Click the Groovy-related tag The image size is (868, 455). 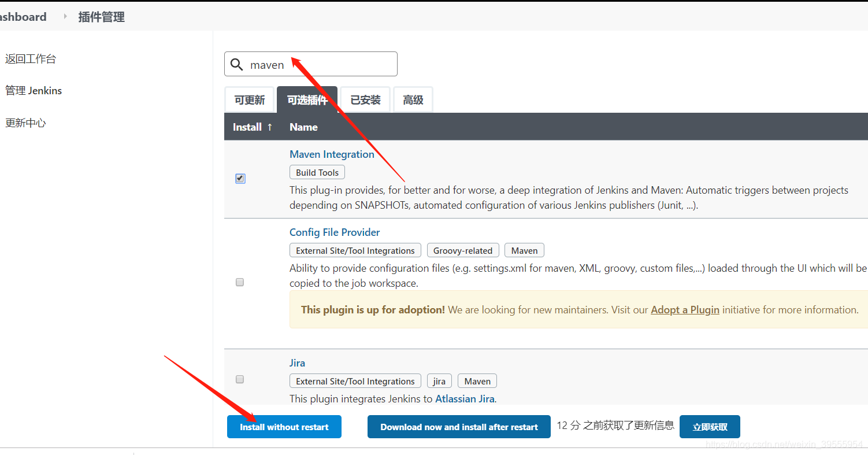(x=463, y=250)
